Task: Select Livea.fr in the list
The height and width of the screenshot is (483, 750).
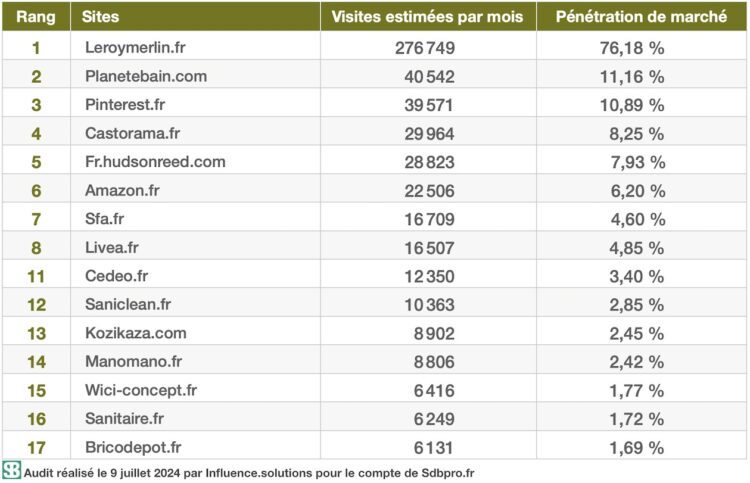Action: [x=112, y=247]
